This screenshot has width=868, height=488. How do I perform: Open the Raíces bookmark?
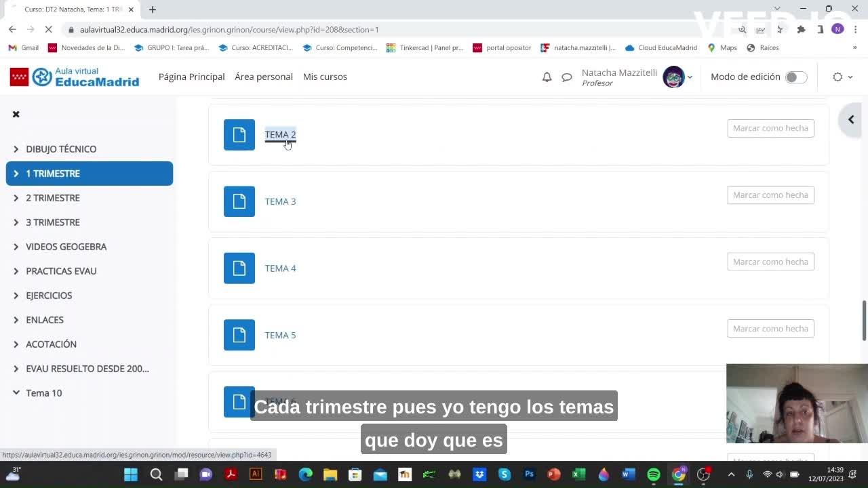(x=763, y=48)
